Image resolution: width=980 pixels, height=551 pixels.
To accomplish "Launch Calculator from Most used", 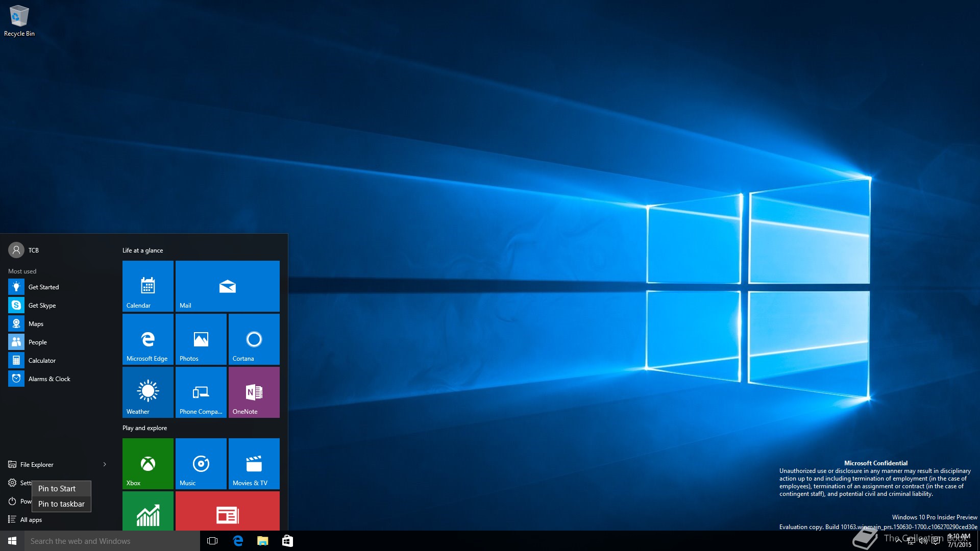I will (59, 360).
